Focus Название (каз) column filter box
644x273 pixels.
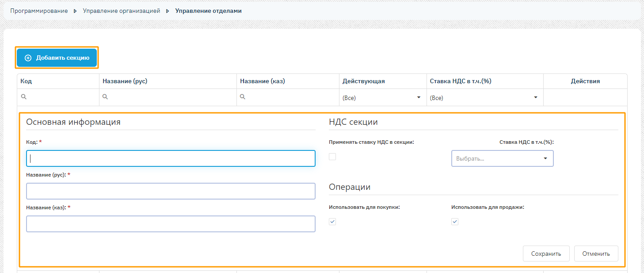[288, 97]
